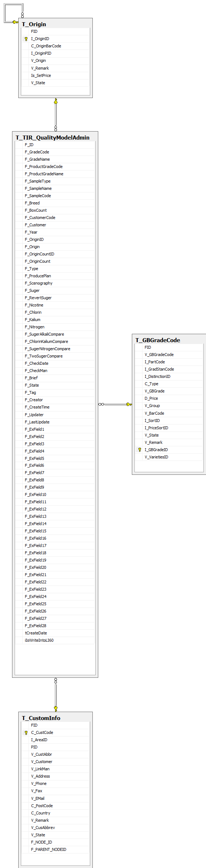Select V_GBGradeCode column in T_GBGradeCode
The height and width of the screenshot is (868, 206).
point(169,355)
